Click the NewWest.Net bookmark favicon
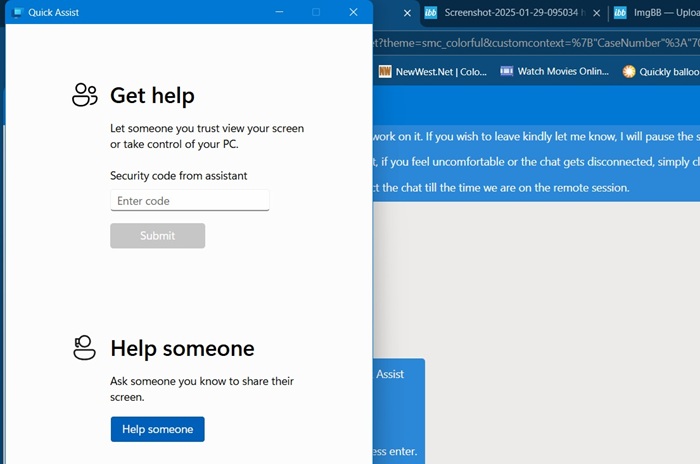The height and width of the screenshot is (464, 700). click(x=385, y=71)
